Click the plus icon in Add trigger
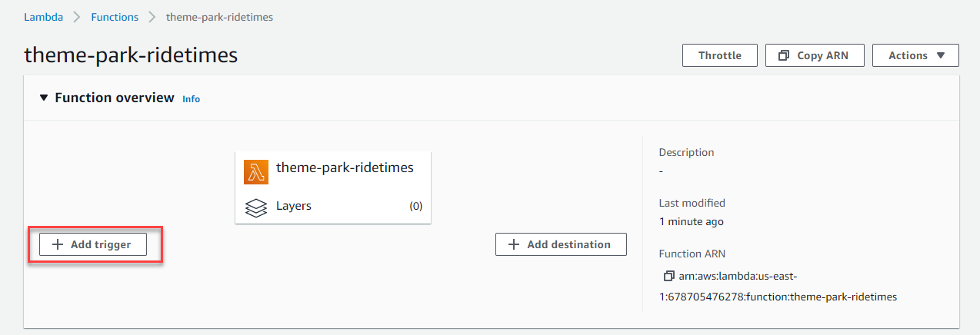The width and height of the screenshot is (980, 335). click(x=58, y=245)
